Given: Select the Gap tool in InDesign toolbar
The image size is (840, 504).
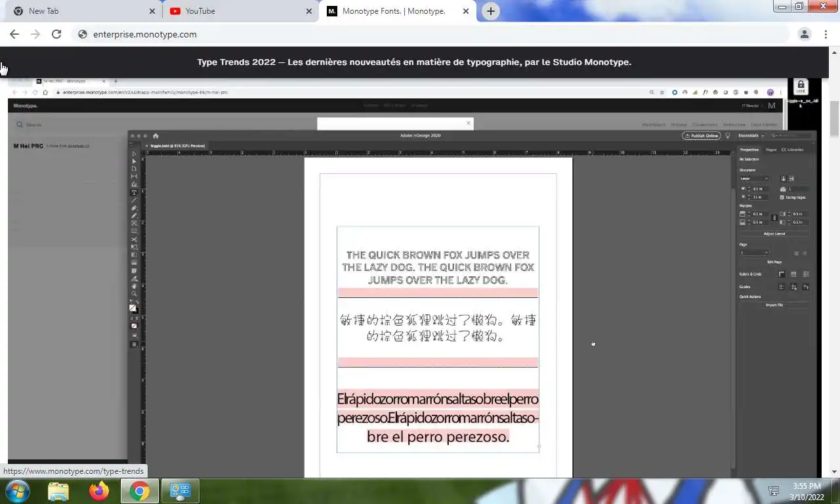Looking at the screenshot, I should 134,177.
